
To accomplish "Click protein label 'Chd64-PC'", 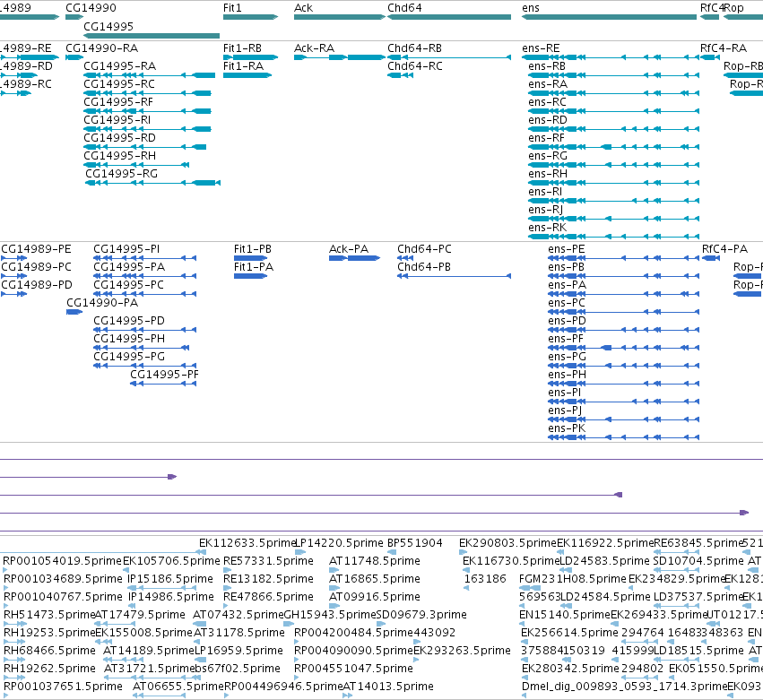I will (424, 249).
